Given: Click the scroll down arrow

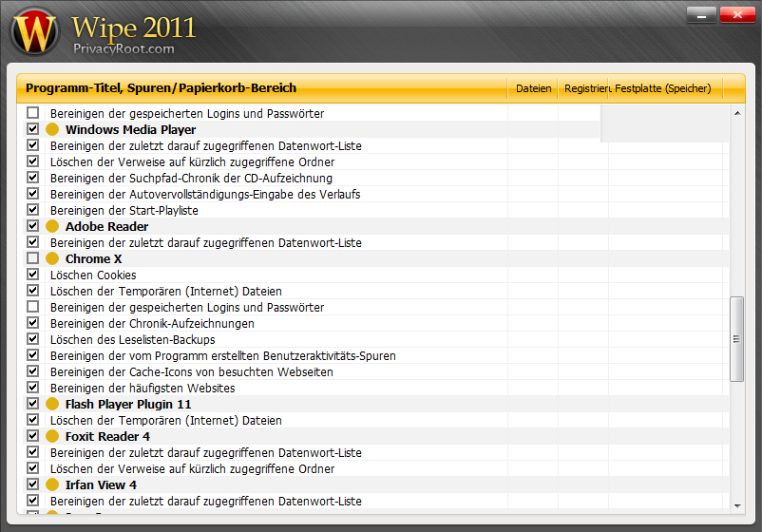Looking at the screenshot, I should [737, 506].
